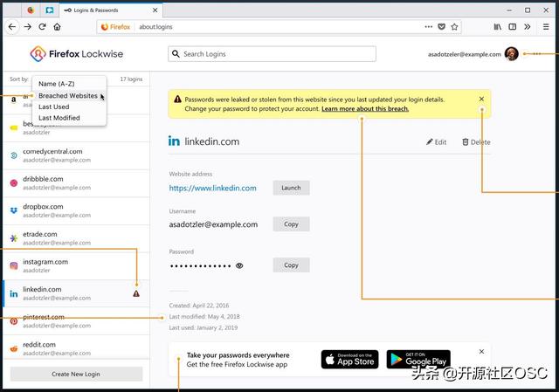Open page actions three-dots in address bar
This screenshot has height=392, width=559.
429,27
